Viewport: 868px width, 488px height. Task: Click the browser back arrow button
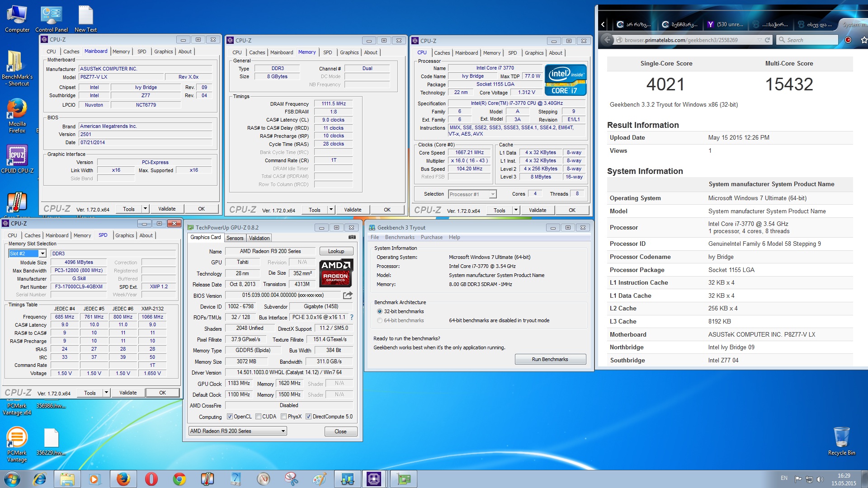tap(608, 40)
